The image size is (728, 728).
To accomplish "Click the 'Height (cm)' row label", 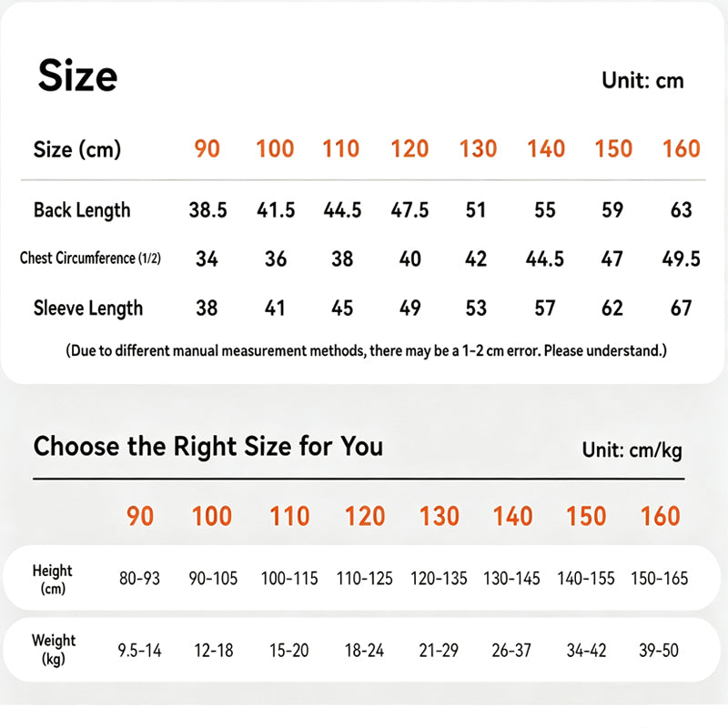I will point(53,579).
